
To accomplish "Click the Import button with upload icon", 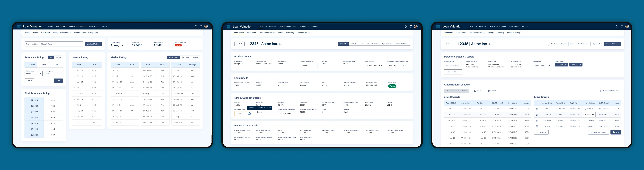I will [x=477, y=91].
